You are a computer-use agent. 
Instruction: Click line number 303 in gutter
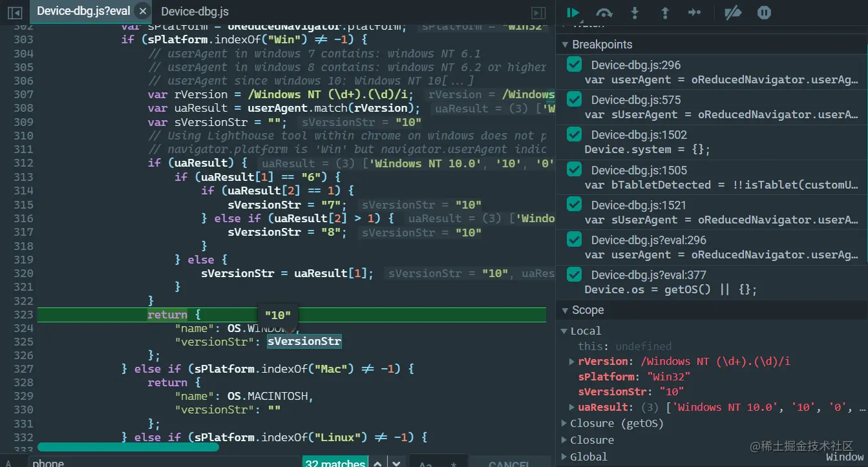click(x=23, y=39)
